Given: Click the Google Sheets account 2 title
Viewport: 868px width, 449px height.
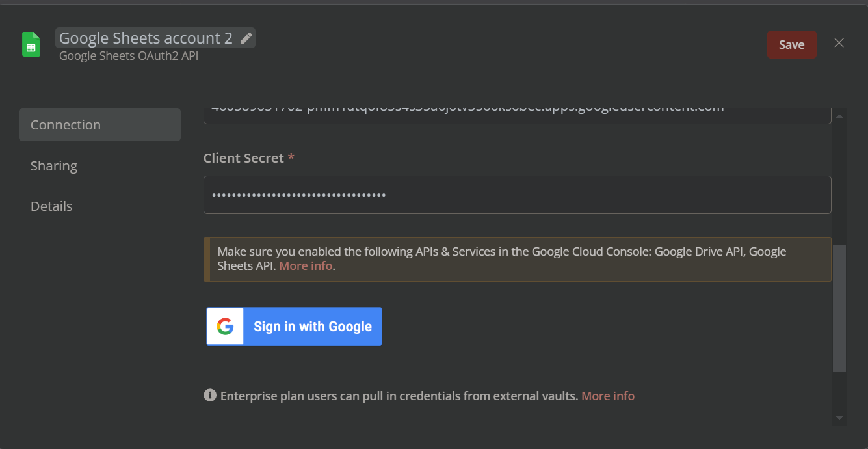Looking at the screenshot, I should tap(146, 38).
